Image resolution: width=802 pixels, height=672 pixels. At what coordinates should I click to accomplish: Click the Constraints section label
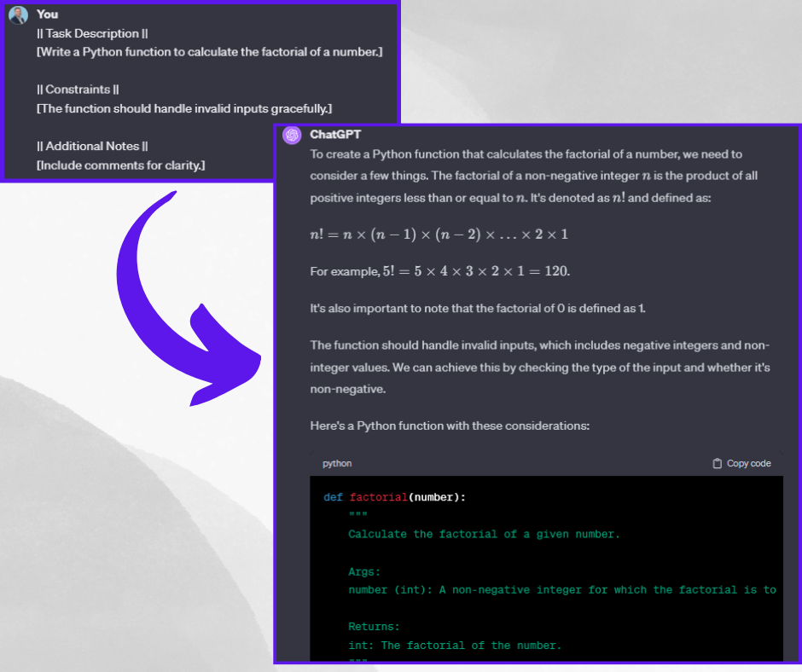coord(78,89)
